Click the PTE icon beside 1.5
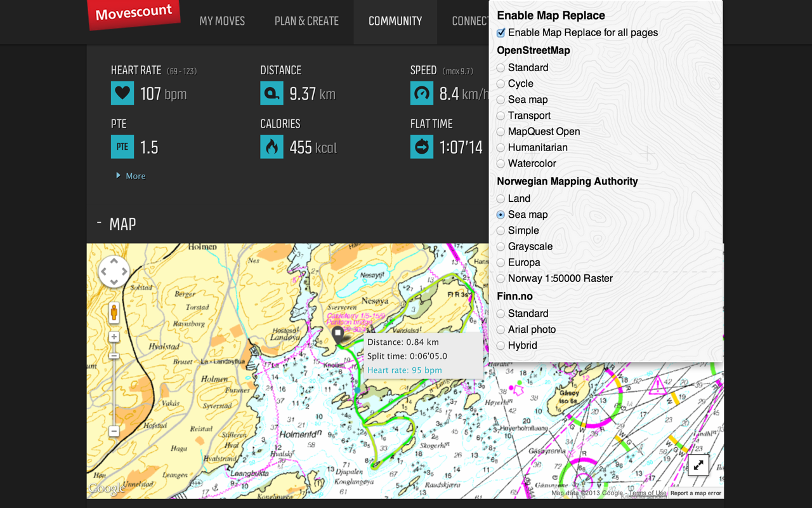Viewport: 812px width, 508px height. pyautogui.click(x=122, y=147)
